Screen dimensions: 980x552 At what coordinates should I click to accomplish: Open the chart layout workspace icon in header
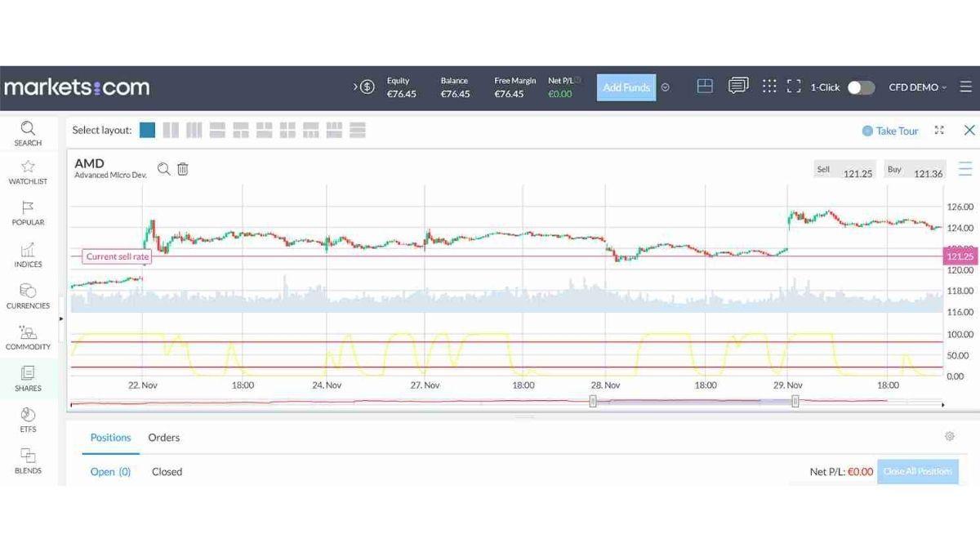[705, 86]
